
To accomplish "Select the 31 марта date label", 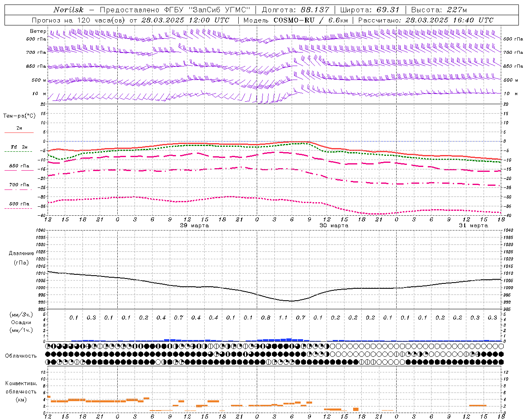I will tap(473, 226).
